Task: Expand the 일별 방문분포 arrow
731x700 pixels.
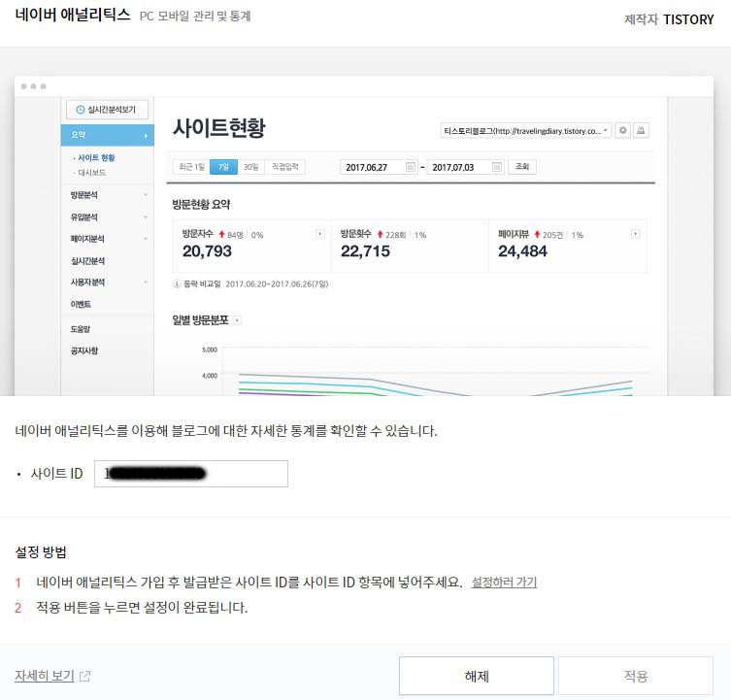Action: (x=237, y=320)
